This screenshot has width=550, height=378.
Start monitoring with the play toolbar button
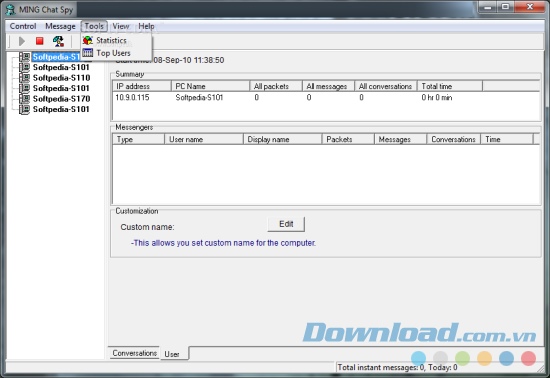21,41
